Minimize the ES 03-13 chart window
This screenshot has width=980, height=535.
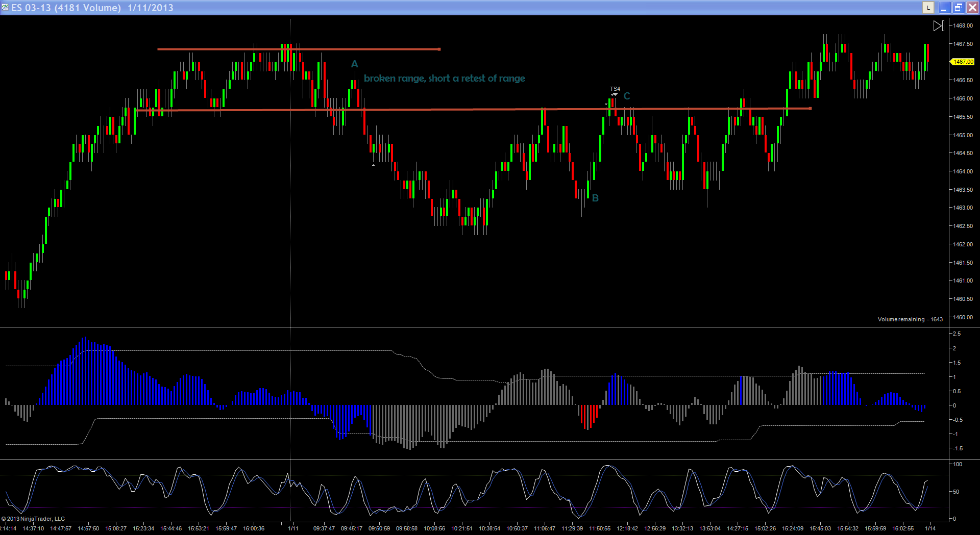tap(944, 7)
